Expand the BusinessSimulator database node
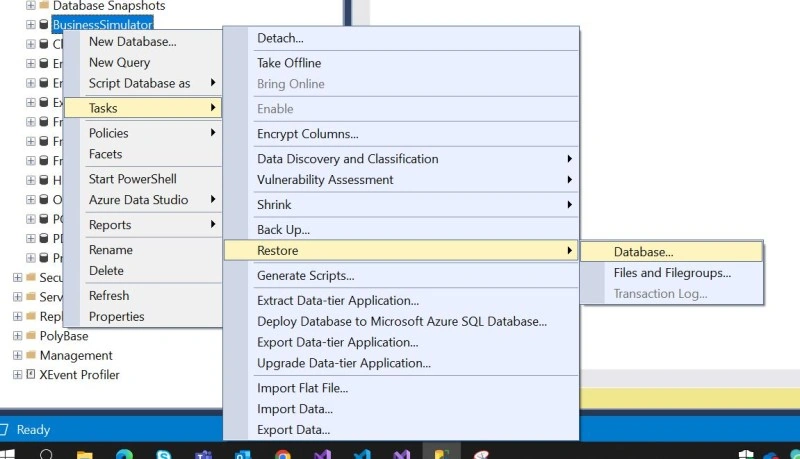 click(31, 24)
